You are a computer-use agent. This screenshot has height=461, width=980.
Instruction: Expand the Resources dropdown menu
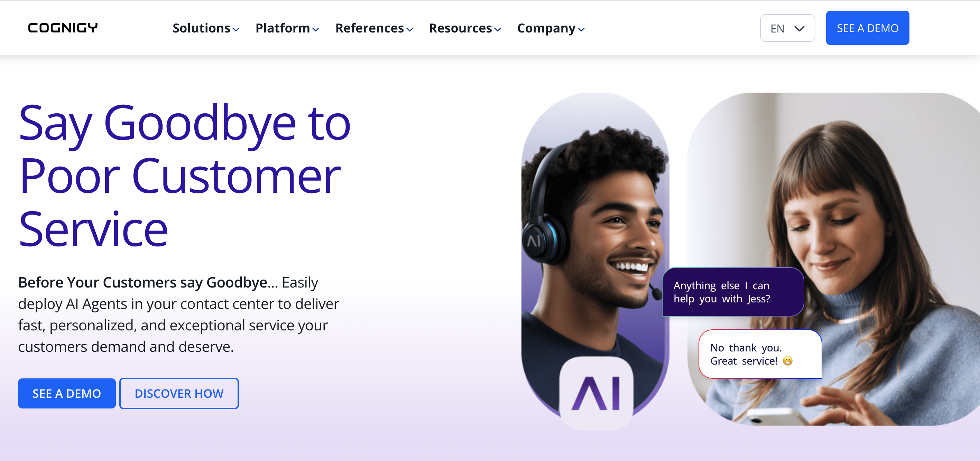point(465,28)
